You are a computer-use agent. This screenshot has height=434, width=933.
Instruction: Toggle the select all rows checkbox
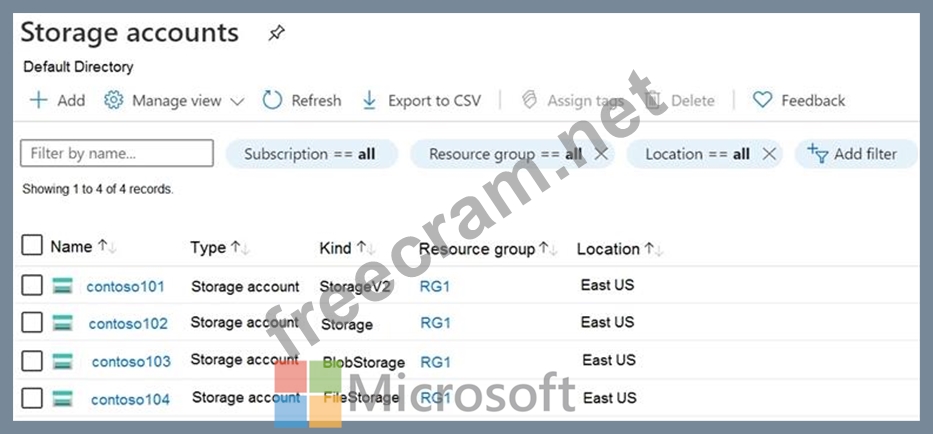click(x=32, y=245)
